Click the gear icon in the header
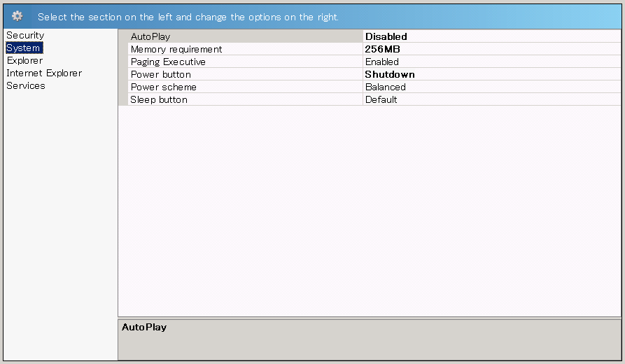625x364 pixels. [17, 16]
